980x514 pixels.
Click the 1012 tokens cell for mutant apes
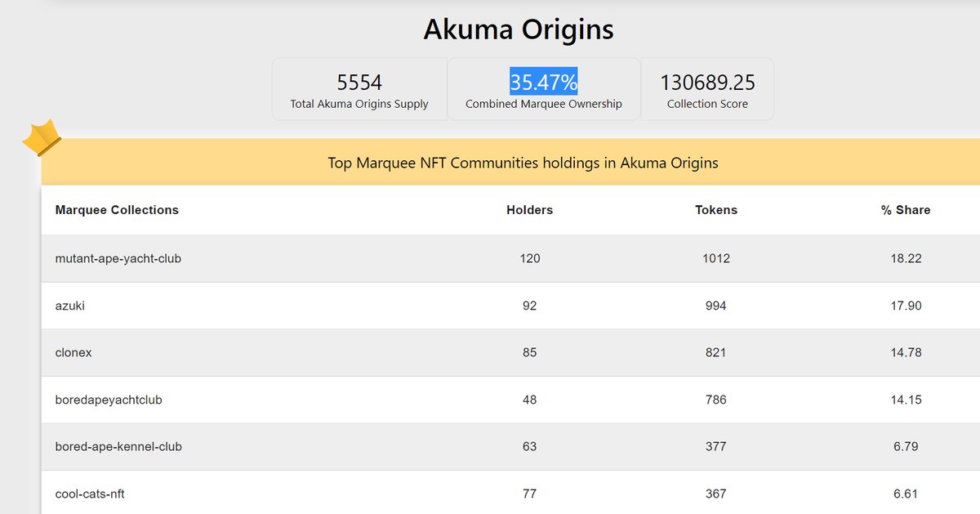(716, 258)
